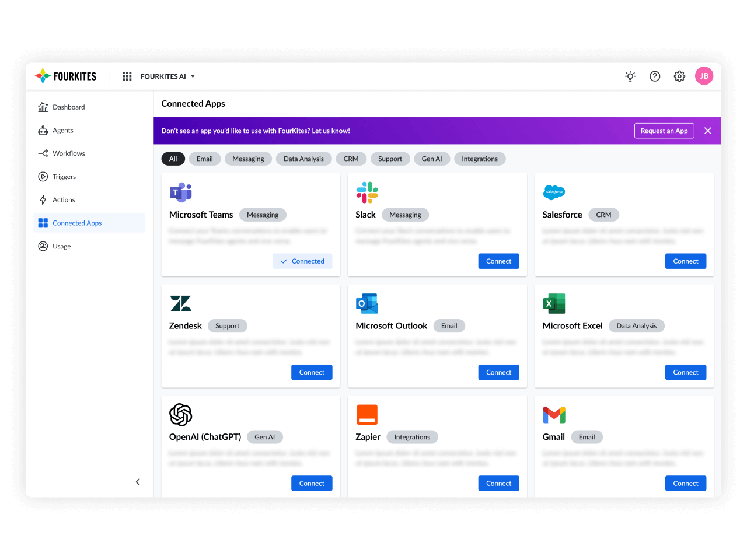Screen dimensions: 747x560
Task: Connect the Gmail app
Action: tap(686, 484)
